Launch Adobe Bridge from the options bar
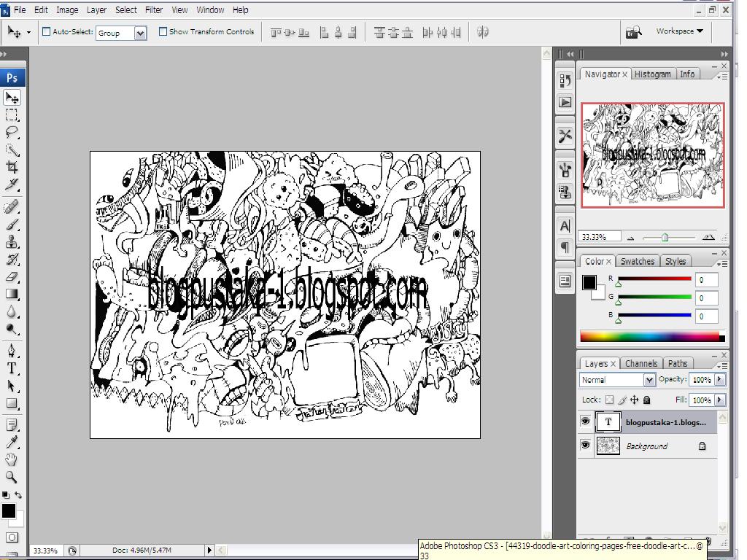 coord(633,31)
